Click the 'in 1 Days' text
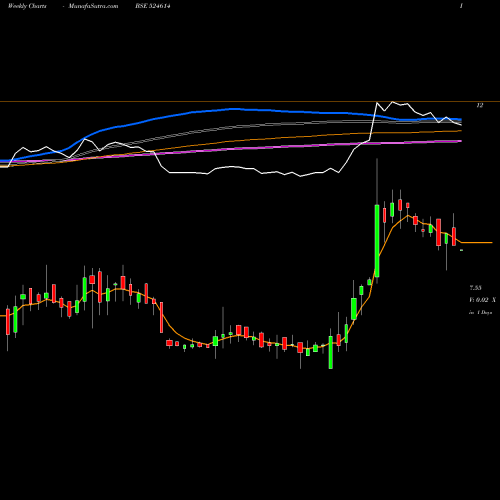 480,313
